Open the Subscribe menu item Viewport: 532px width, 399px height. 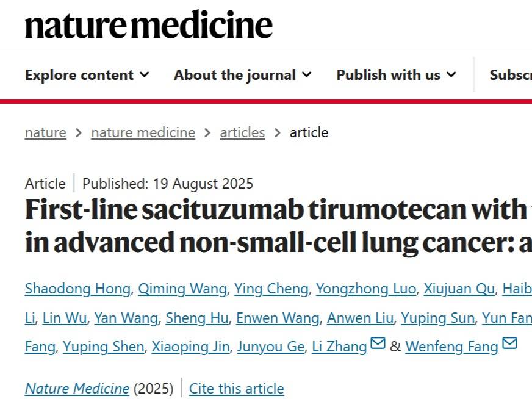pos(511,74)
